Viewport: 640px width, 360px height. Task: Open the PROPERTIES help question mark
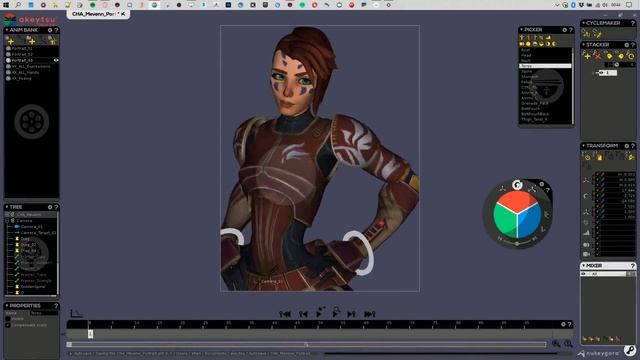pos(56,306)
